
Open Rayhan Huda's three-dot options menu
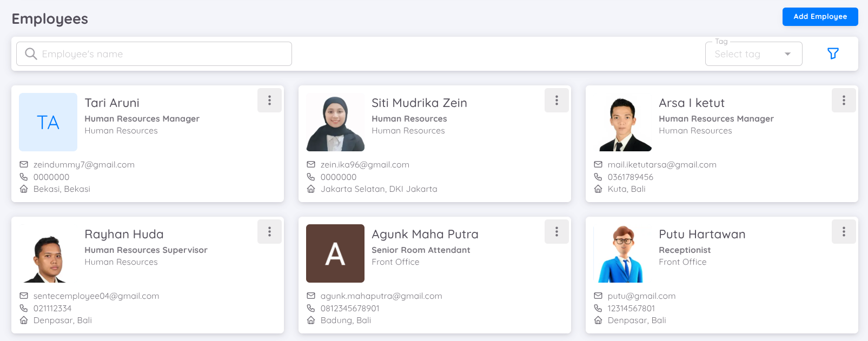click(x=269, y=232)
